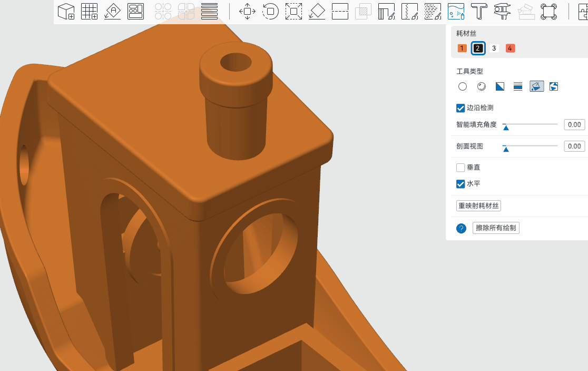The image size is (588, 371).
Task: Toggle the active Color painting tool
Action: (456, 11)
